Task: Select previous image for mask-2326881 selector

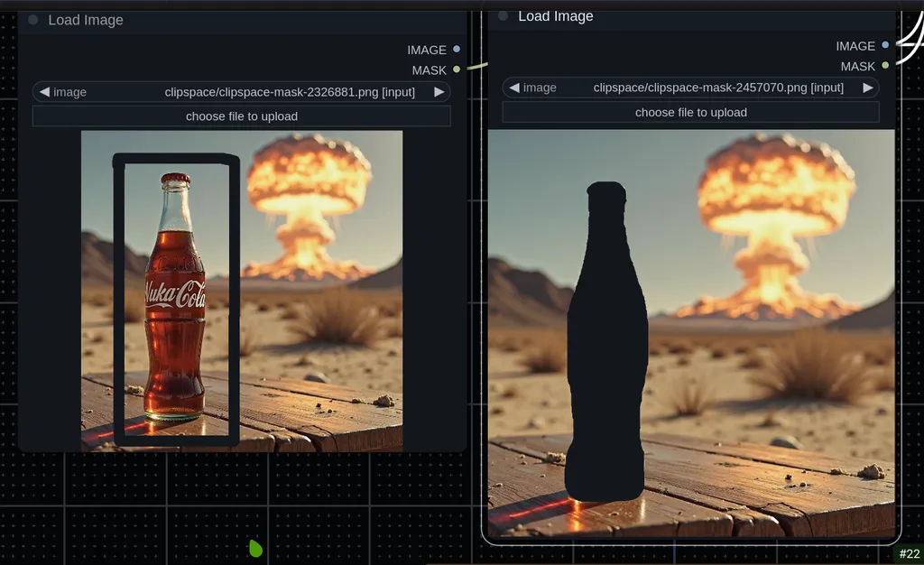Action: click(44, 92)
